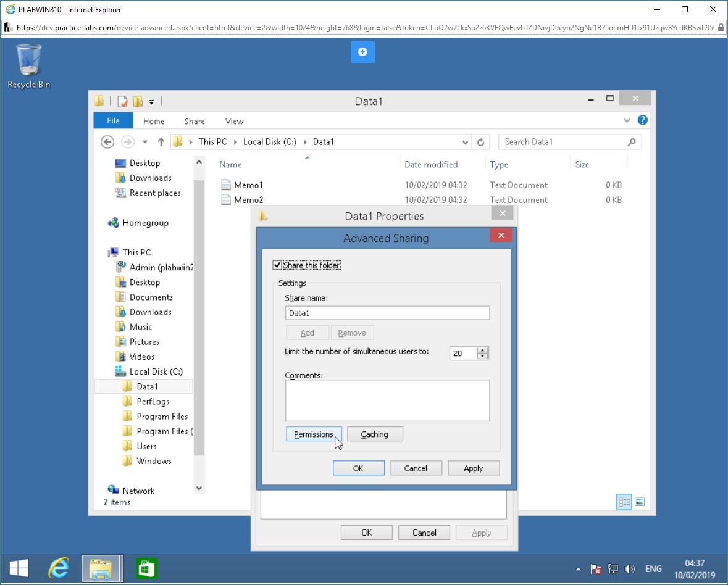The height and width of the screenshot is (585, 728).
Task: Click the search magnifier icon
Action: point(632,142)
